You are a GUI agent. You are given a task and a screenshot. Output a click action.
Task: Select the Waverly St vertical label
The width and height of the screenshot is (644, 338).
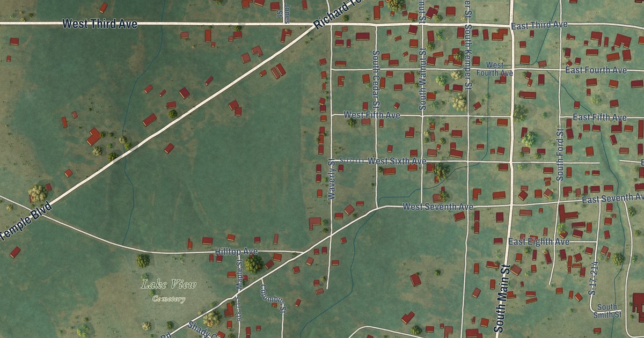(331, 180)
